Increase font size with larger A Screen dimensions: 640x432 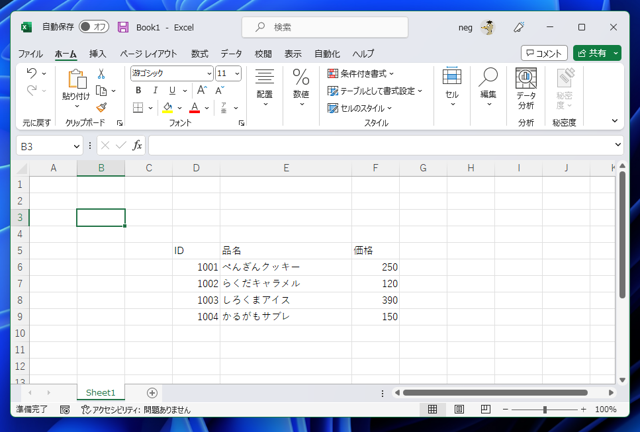pyautogui.click(x=202, y=90)
